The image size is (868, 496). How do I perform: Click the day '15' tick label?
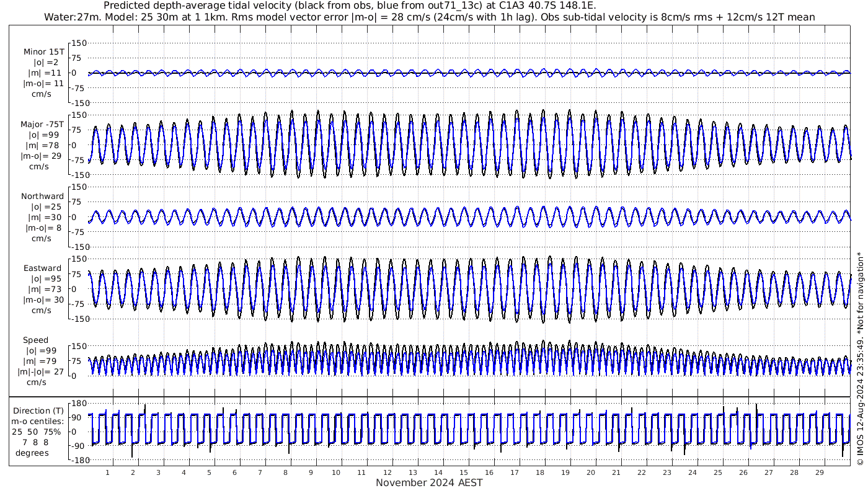point(463,472)
